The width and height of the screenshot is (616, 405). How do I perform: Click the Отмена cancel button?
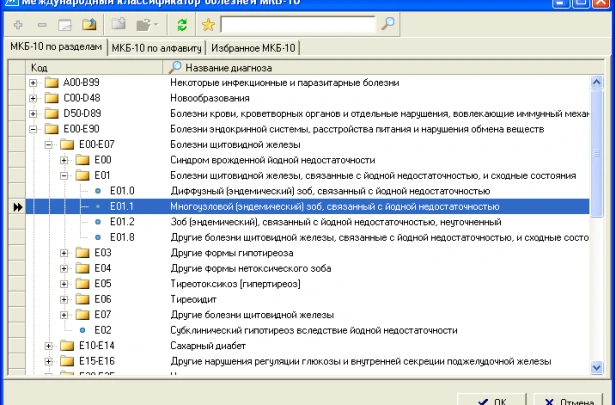568,400
